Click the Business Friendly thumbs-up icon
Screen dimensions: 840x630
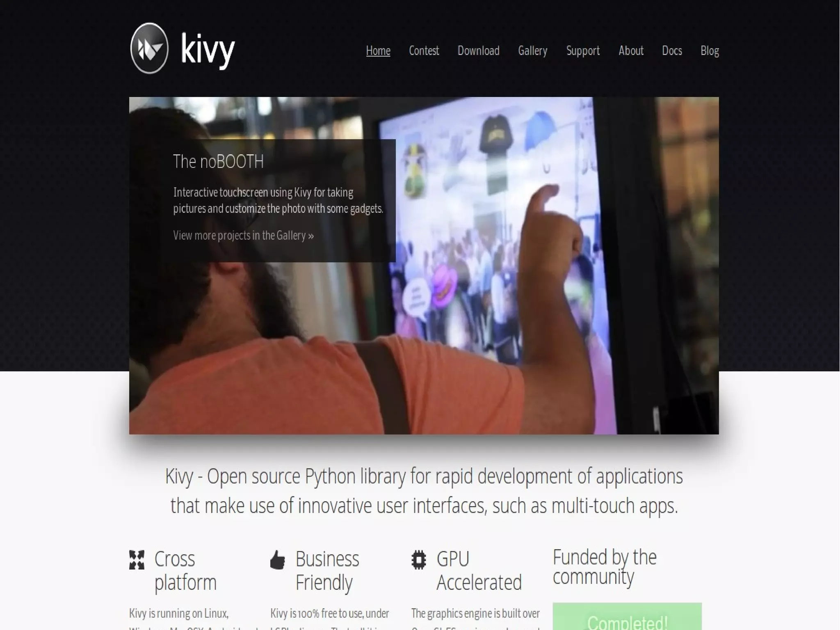click(x=278, y=560)
